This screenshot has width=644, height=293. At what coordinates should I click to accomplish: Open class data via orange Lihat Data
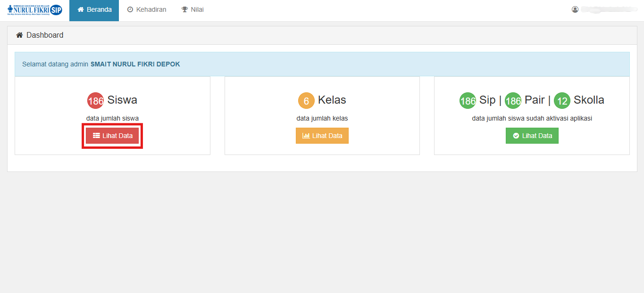[x=322, y=136]
